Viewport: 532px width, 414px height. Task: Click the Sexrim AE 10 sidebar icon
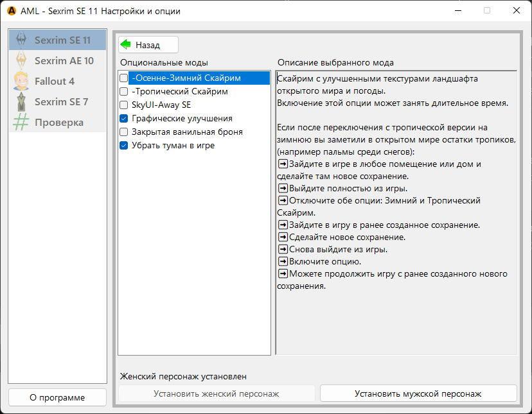click(21, 60)
